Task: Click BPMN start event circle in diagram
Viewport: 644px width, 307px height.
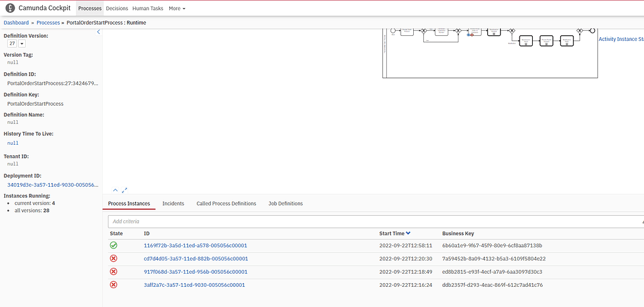Action: (393, 30)
